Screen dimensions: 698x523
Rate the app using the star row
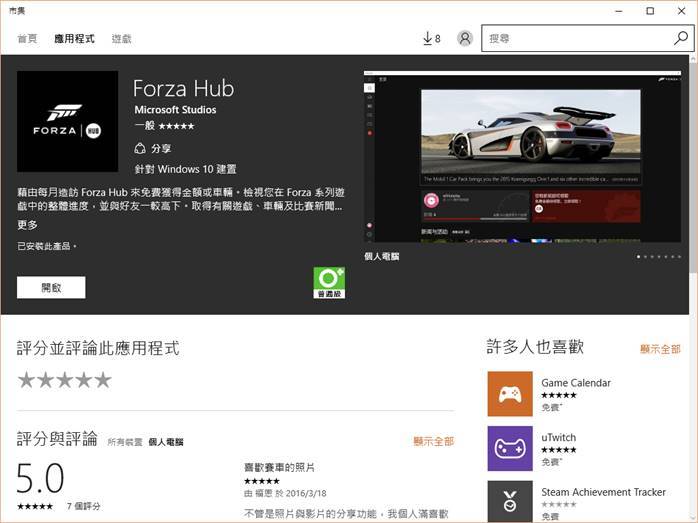tap(64, 380)
